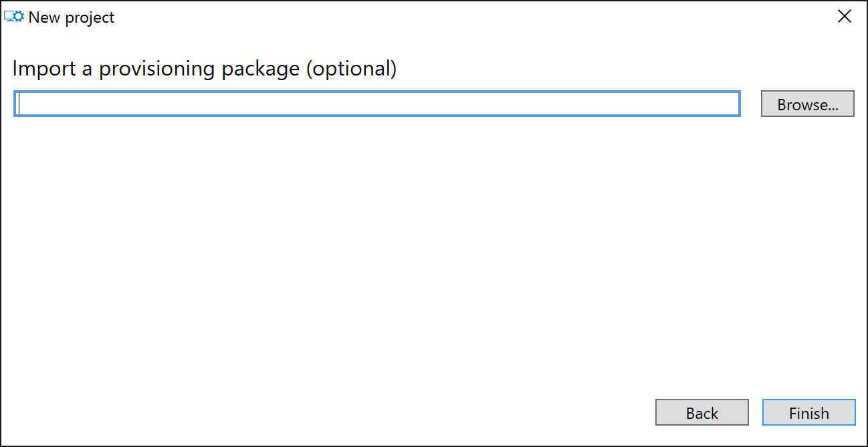Dismiss the wizard using the X button
This screenshot has width=868, height=447.
(x=845, y=17)
